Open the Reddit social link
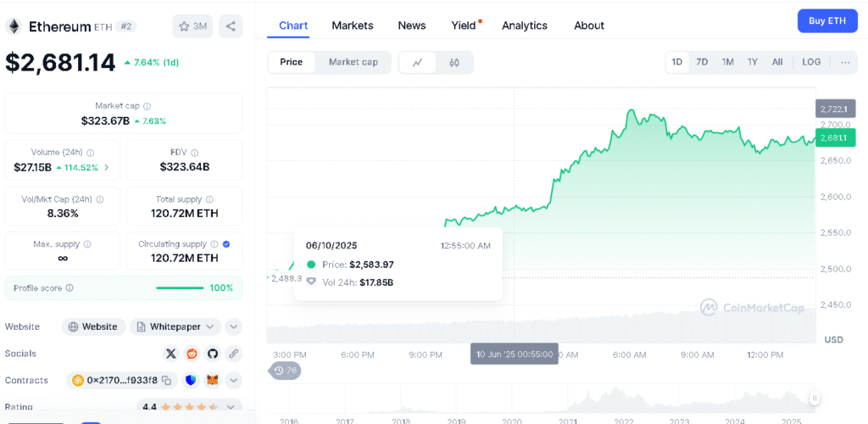This screenshot has width=868, height=424. 192,354
